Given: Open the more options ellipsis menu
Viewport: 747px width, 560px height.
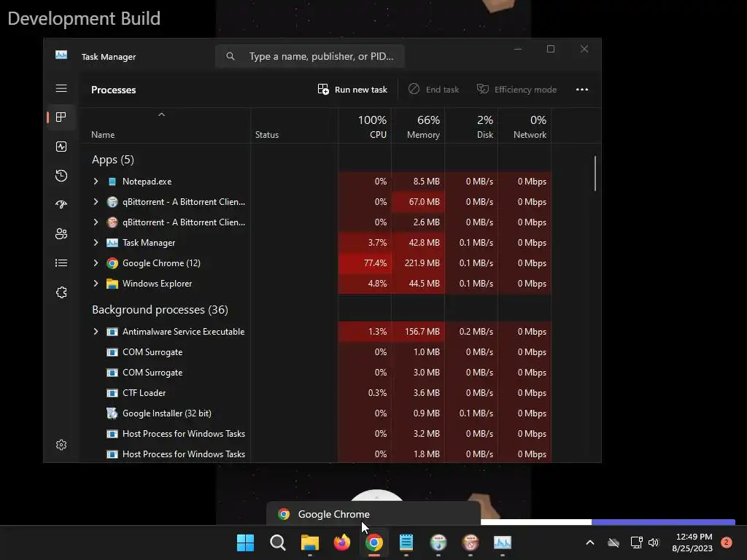Looking at the screenshot, I should click(581, 90).
